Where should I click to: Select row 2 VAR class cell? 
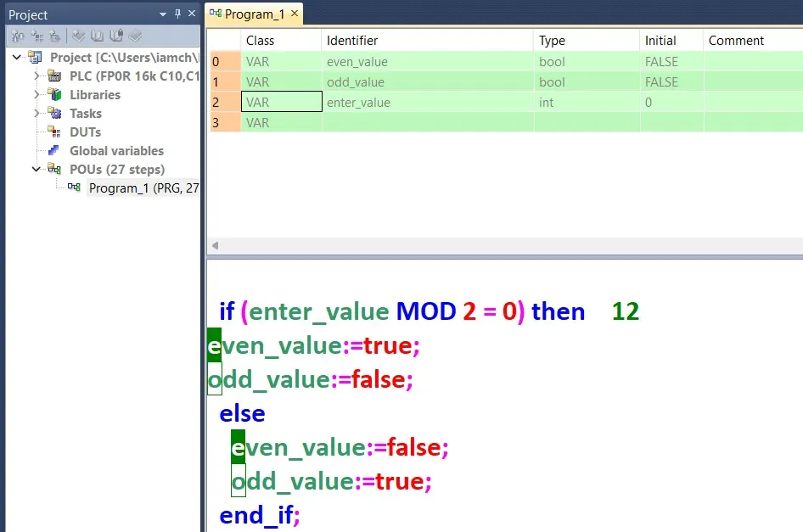point(280,102)
